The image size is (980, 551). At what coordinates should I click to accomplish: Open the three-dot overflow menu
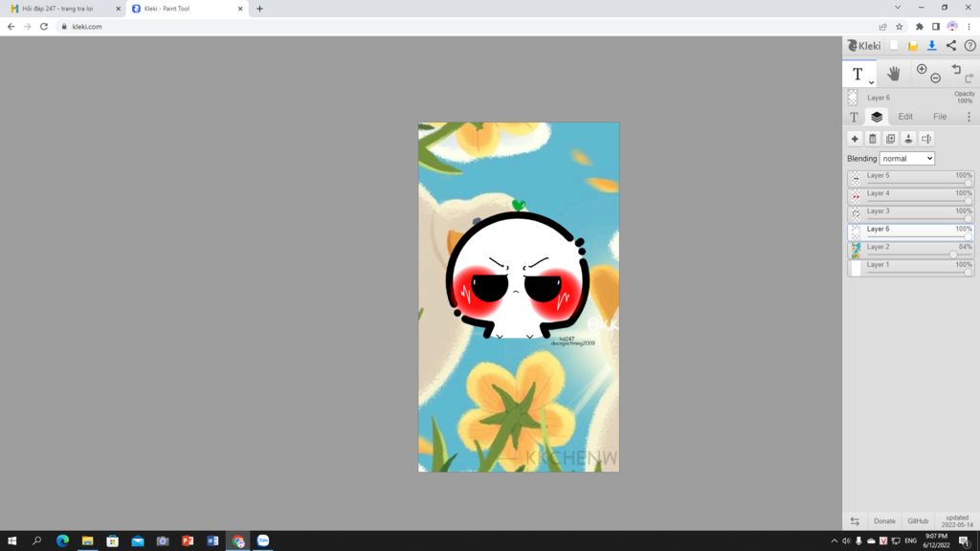coord(971,116)
